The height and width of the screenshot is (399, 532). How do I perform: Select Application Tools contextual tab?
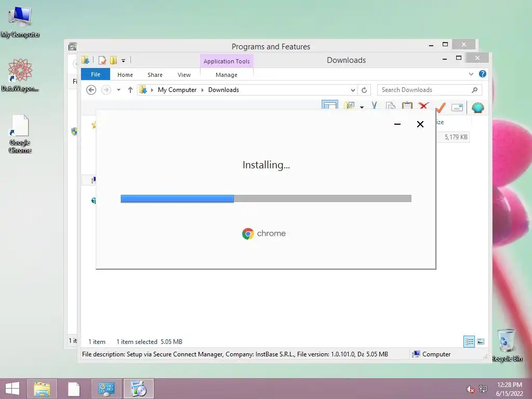click(x=227, y=61)
